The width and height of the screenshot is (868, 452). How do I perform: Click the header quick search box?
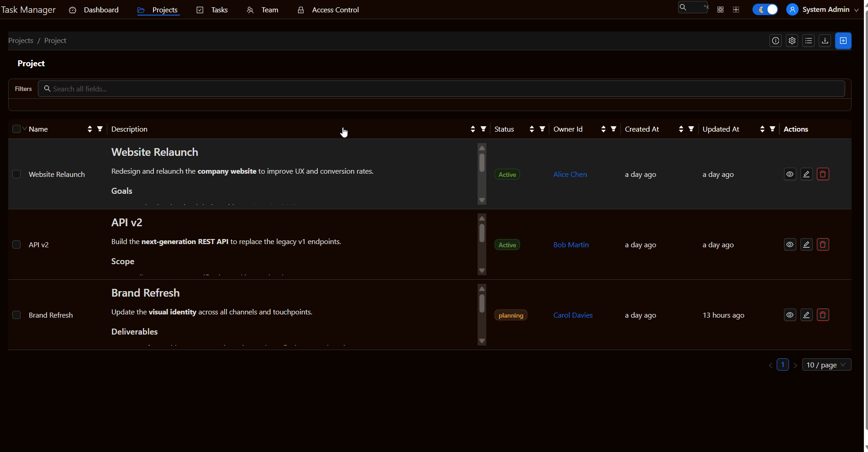(x=693, y=7)
